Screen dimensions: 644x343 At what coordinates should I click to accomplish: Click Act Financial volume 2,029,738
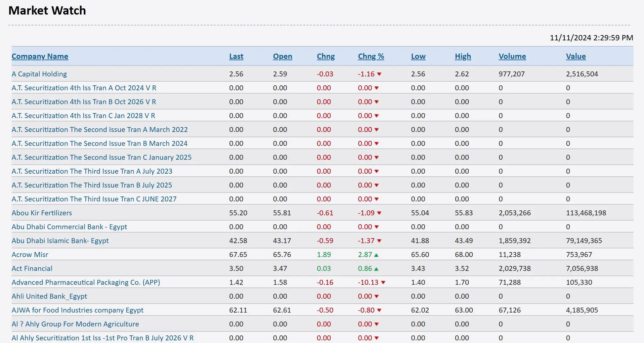(515, 269)
